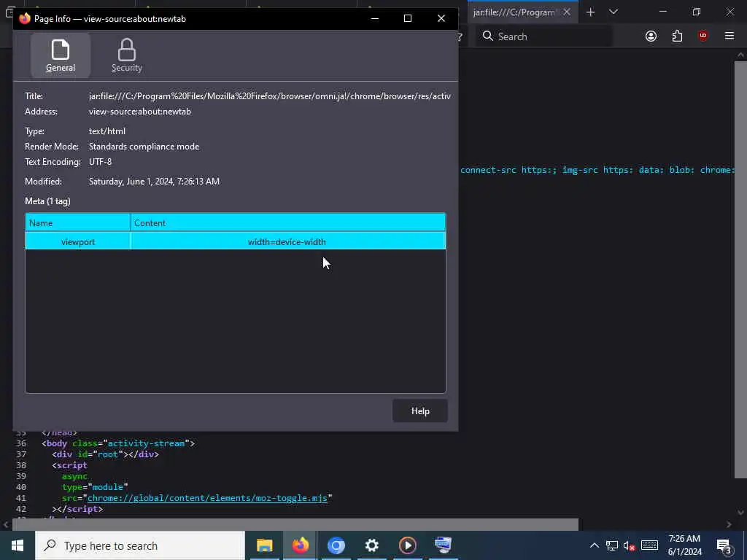
Task: Open the taskbar clock showing 7:26 AM
Action: click(684, 545)
